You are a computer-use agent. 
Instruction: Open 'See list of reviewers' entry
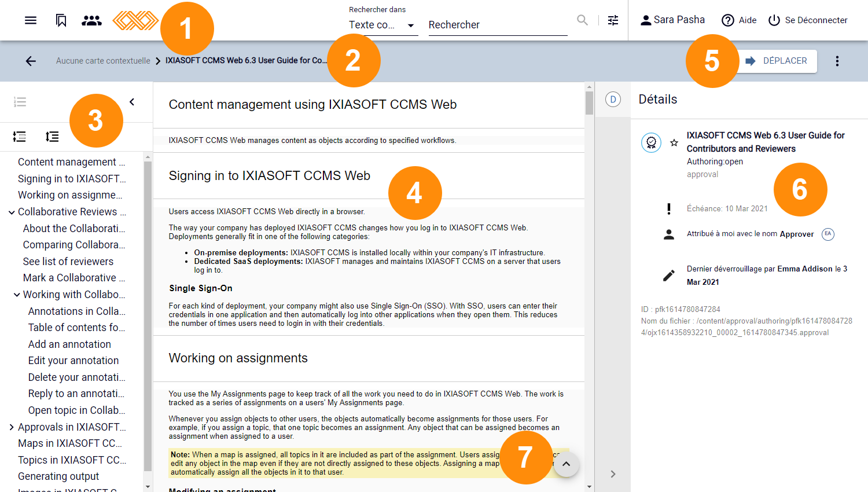coord(68,262)
